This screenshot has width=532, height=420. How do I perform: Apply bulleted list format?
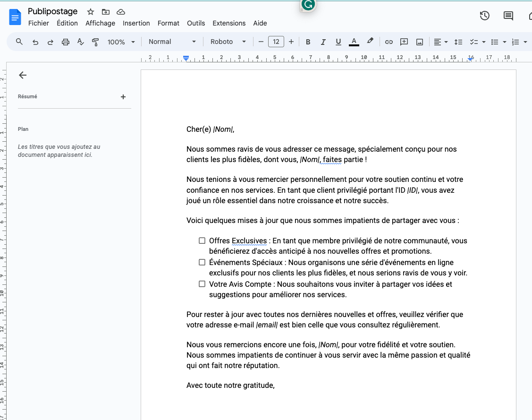495,42
